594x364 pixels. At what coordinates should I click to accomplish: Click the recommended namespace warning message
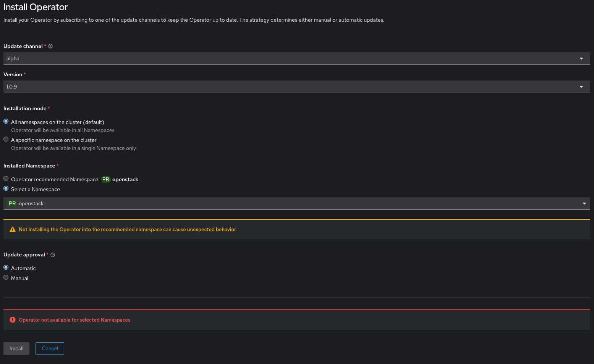point(128,230)
